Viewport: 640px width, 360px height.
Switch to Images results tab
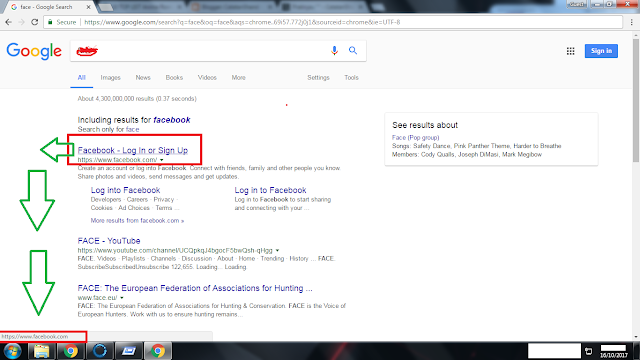click(x=111, y=78)
